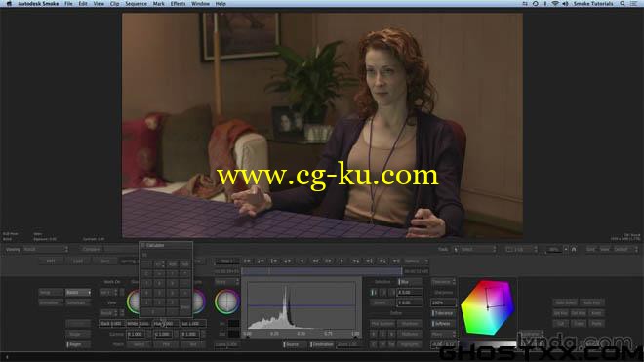Click the Auto Key button

[x=592, y=302]
